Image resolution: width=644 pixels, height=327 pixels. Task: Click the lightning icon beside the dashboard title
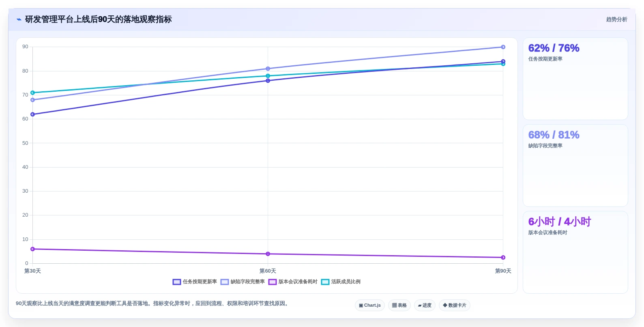(19, 19)
